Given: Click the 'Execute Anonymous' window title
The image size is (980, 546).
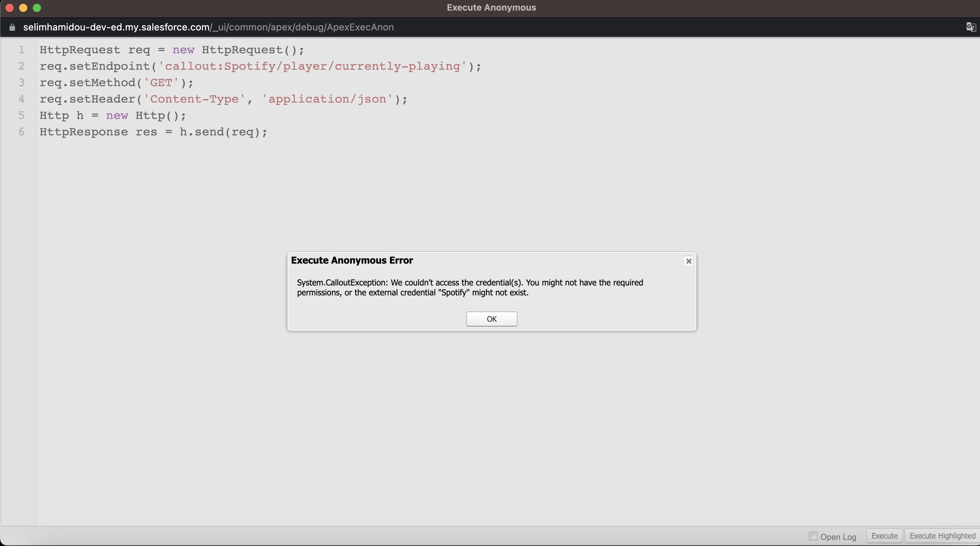Looking at the screenshot, I should coord(491,8).
